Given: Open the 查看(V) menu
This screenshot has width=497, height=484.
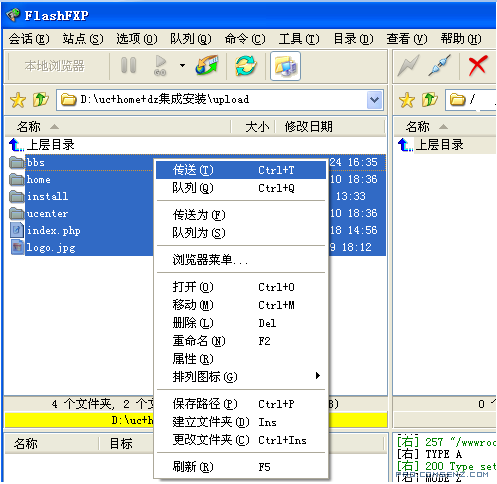Looking at the screenshot, I should pyautogui.click(x=407, y=39).
